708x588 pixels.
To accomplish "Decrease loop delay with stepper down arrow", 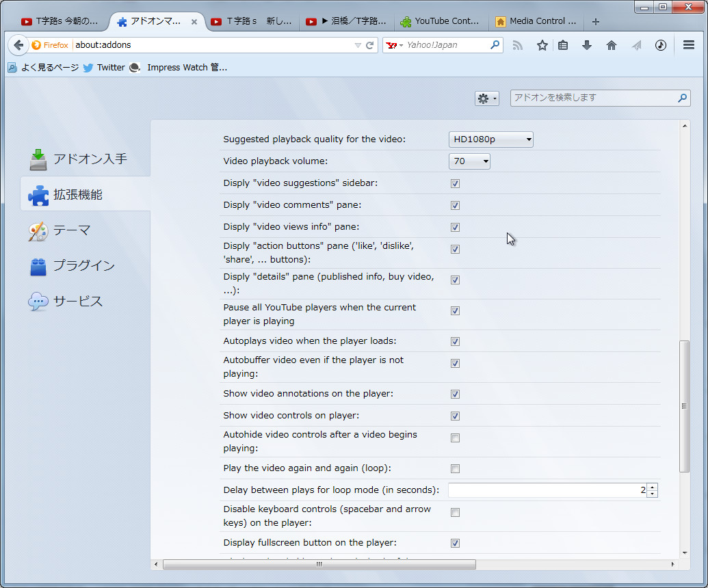I will (x=653, y=494).
